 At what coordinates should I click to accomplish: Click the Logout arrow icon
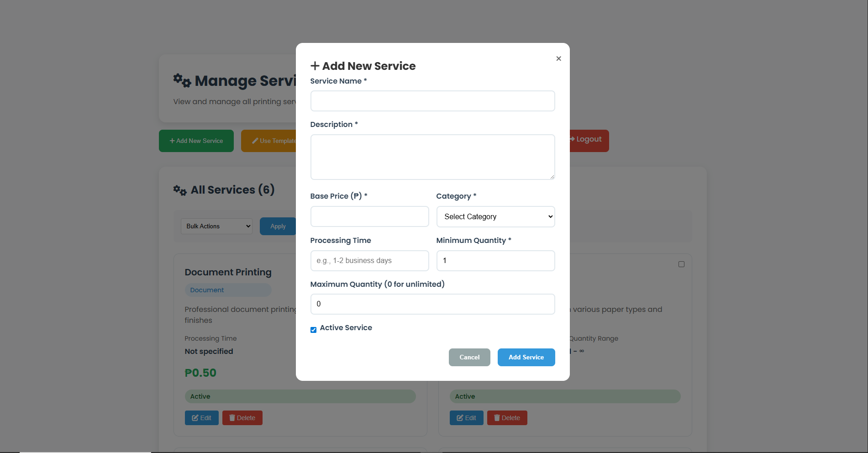pyautogui.click(x=572, y=139)
